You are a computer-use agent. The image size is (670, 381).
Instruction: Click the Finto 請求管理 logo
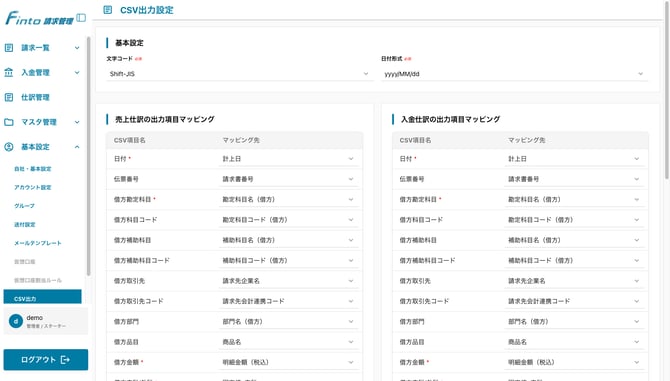click(x=39, y=18)
